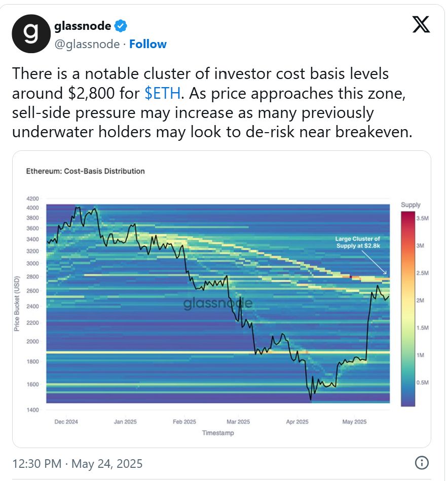Open the $ETH cashtag link
Screen dimensions: 448x481
click(x=162, y=94)
